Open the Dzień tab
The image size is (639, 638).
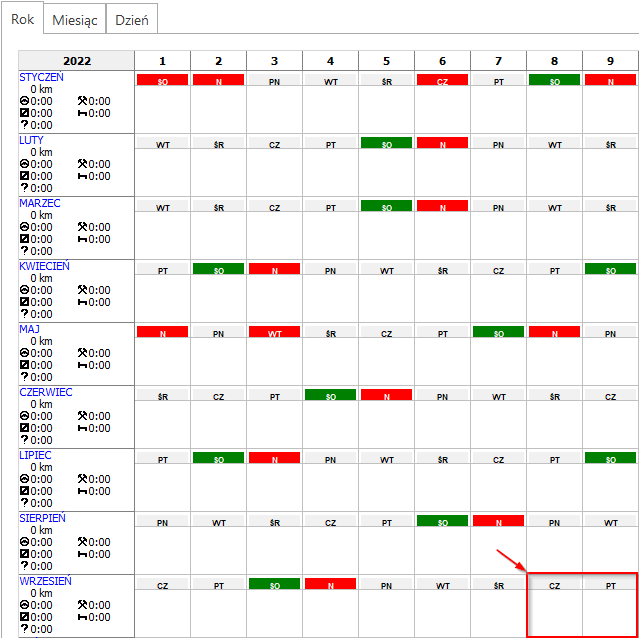(x=131, y=19)
